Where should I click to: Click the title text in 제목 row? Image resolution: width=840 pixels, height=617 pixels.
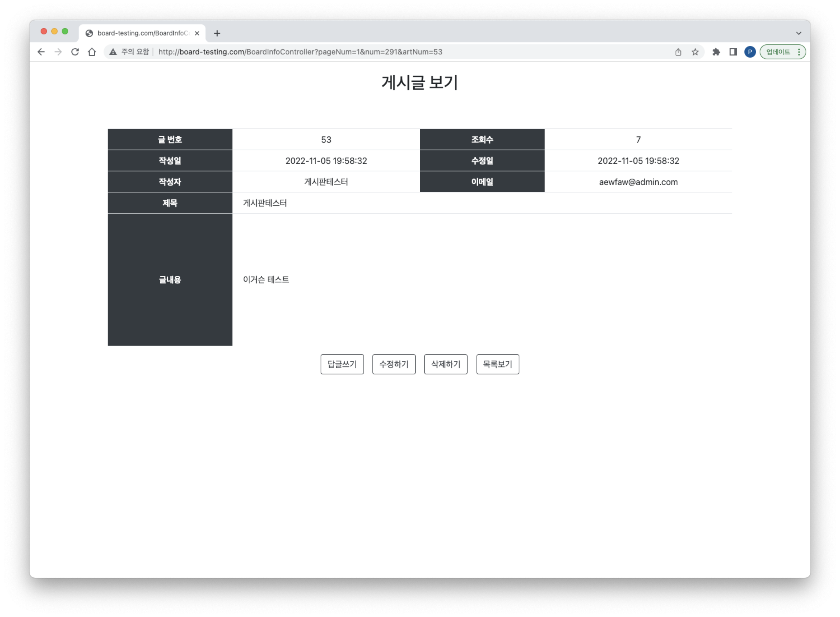(265, 203)
